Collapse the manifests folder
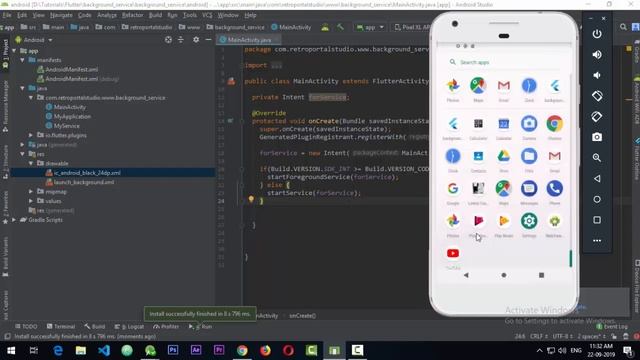 [x=22, y=60]
